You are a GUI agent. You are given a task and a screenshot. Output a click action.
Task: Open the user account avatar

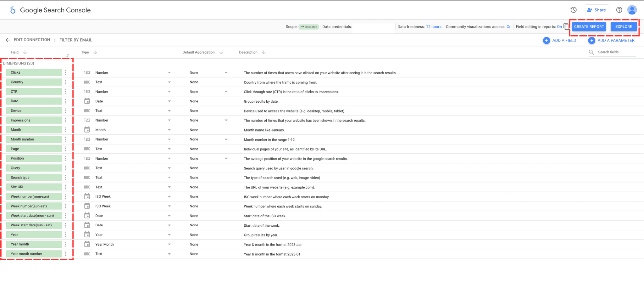pos(632,10)
